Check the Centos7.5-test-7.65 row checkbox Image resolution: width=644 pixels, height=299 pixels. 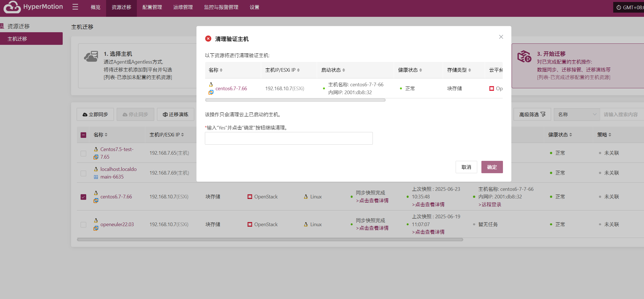pyautogui.click(x=83, y=153)
